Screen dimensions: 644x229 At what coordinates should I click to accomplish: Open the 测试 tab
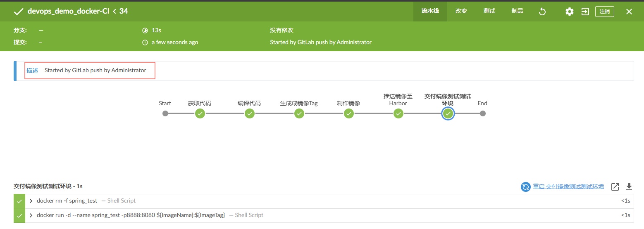(489, 11)
